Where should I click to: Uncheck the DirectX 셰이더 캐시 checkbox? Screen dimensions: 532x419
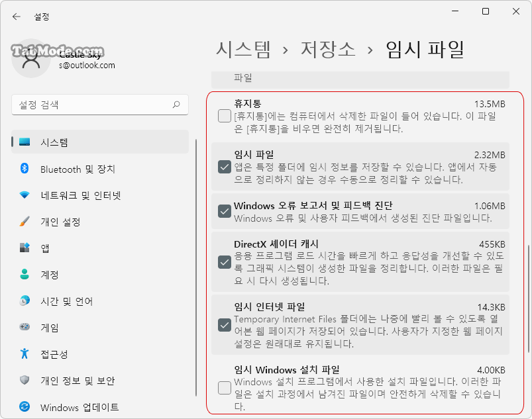point(225,262)
